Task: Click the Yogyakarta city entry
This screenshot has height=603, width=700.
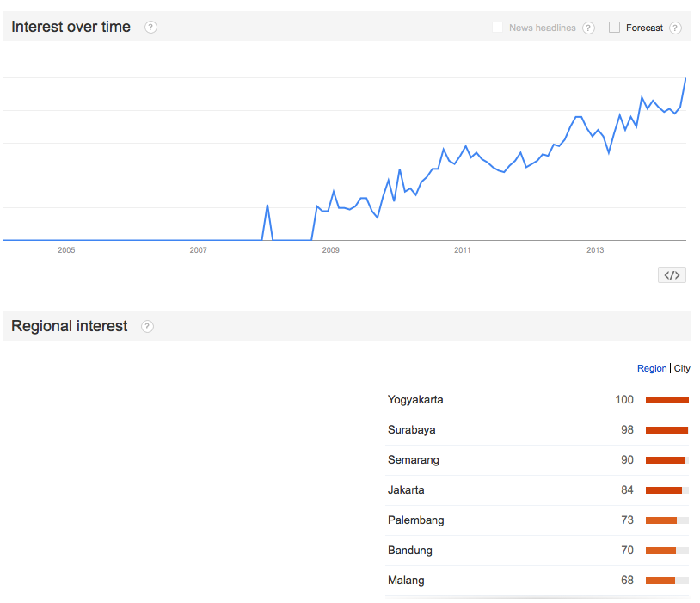Action: point(415,400)
